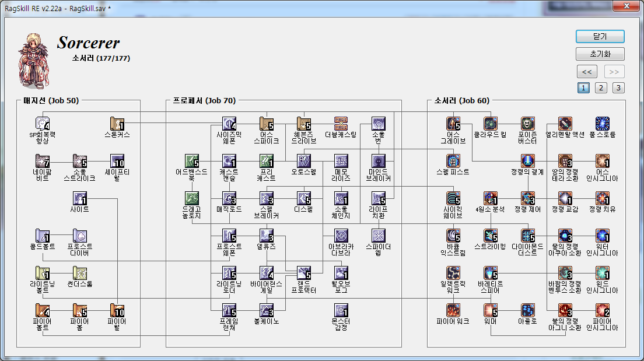Click the 프로스트 다이버 skill icon
Viewport: 644px width, 361px height.
point(80,236)
